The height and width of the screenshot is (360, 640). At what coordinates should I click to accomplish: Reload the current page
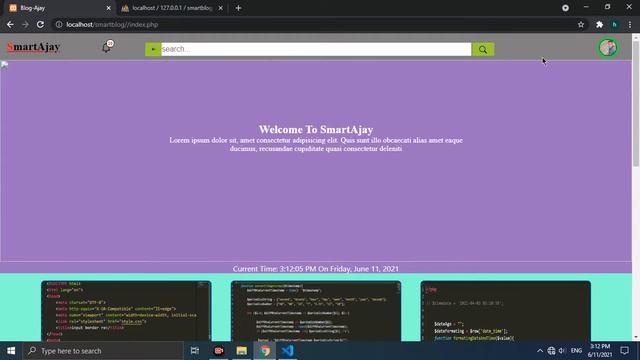pos(40,24)
